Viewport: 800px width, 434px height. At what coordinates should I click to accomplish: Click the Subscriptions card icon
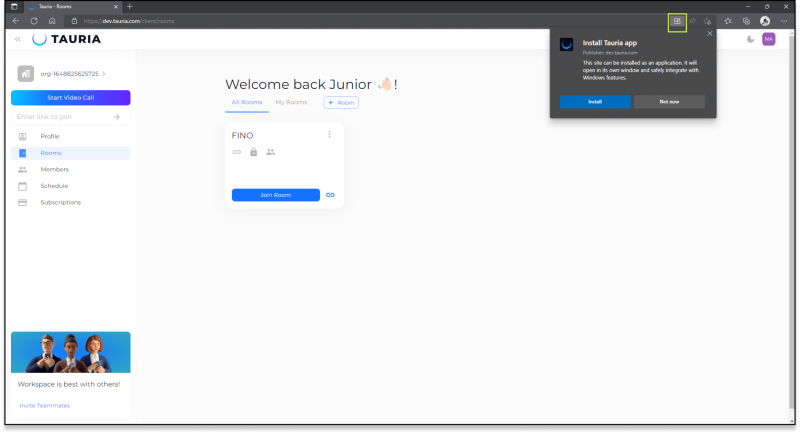point(22,202)
